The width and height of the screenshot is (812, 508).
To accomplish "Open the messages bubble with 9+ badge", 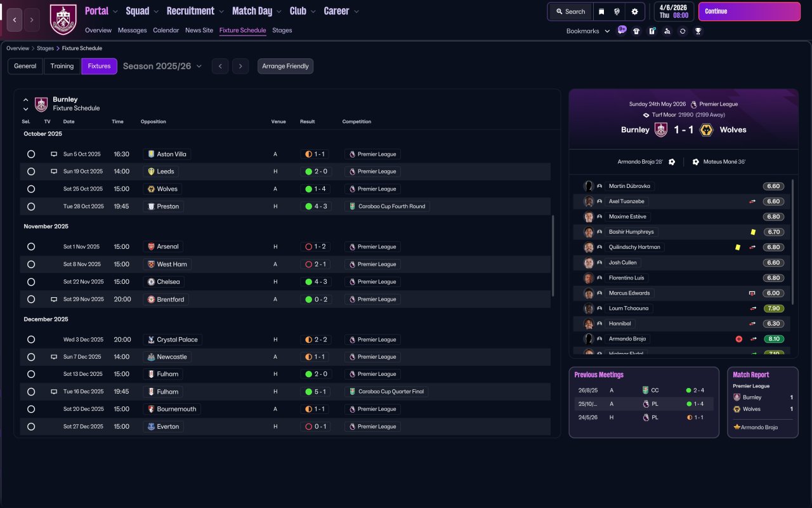I will point(622,30).
